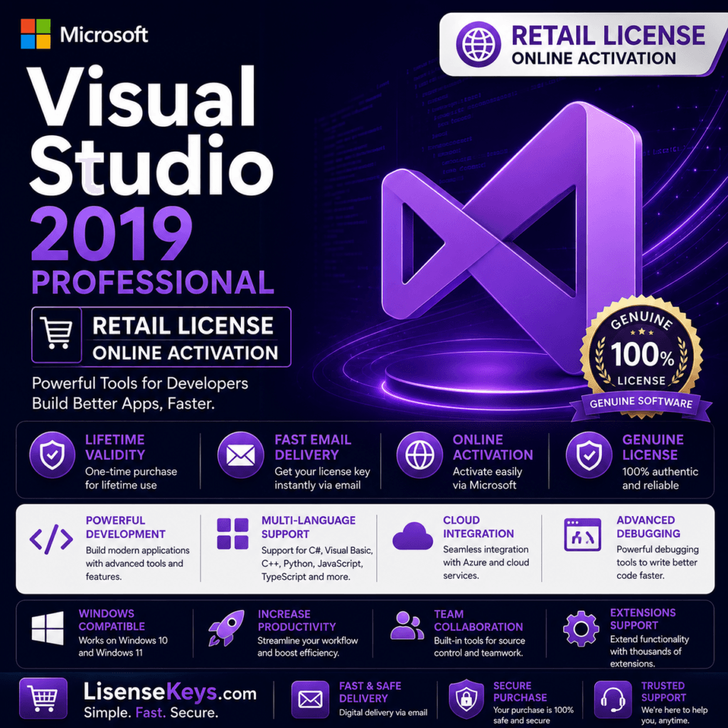Click "Seamless integration with Azure" description
This screenshot has height=728, width=728.
(486, 562)
